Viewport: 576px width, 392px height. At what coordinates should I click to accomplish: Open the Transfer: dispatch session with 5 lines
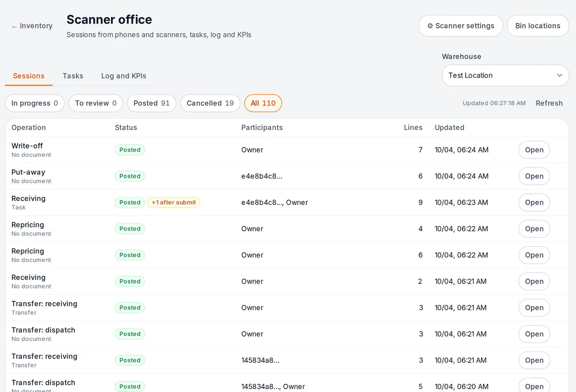[534, 385]
